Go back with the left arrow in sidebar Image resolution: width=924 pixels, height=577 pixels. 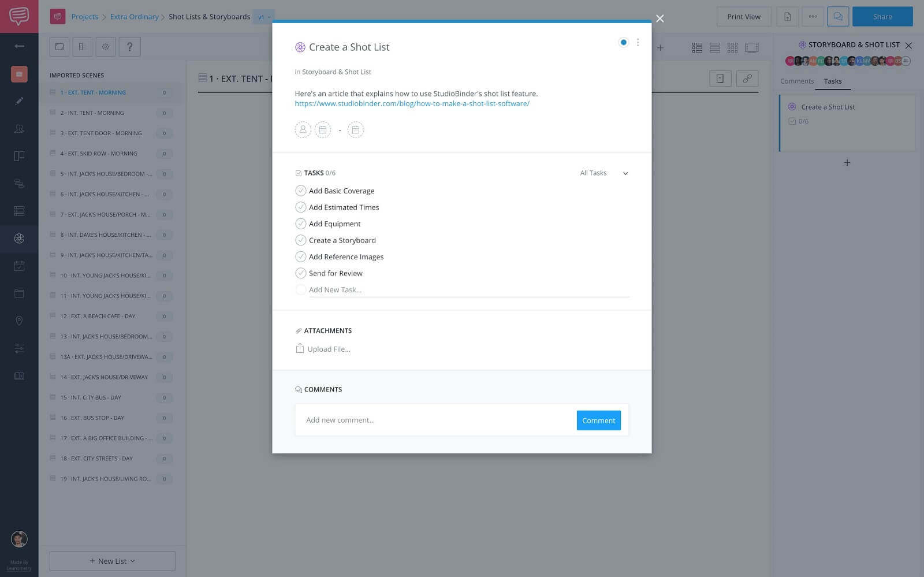tap(19, 46)
